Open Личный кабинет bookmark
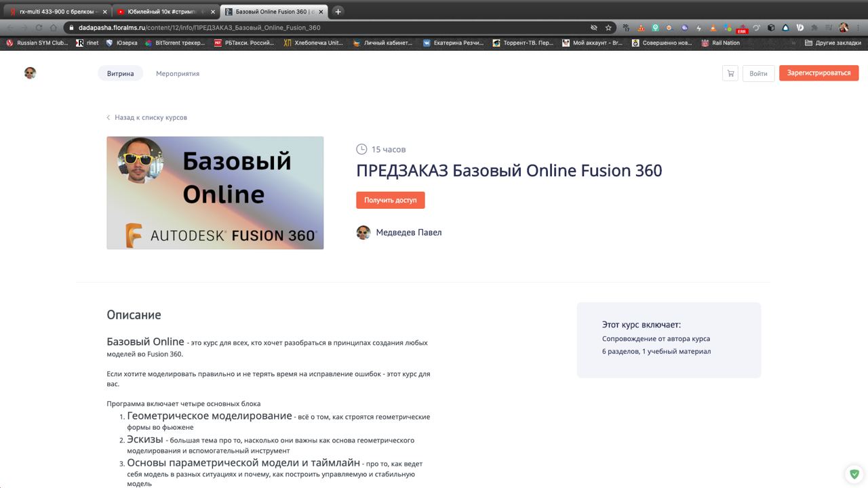The height and width of the screenshot is (488, 868). (382, 43)
